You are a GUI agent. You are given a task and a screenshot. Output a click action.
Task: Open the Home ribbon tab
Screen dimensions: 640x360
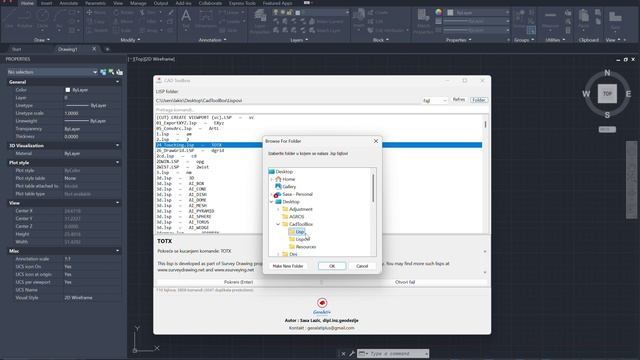coord(27,3)
